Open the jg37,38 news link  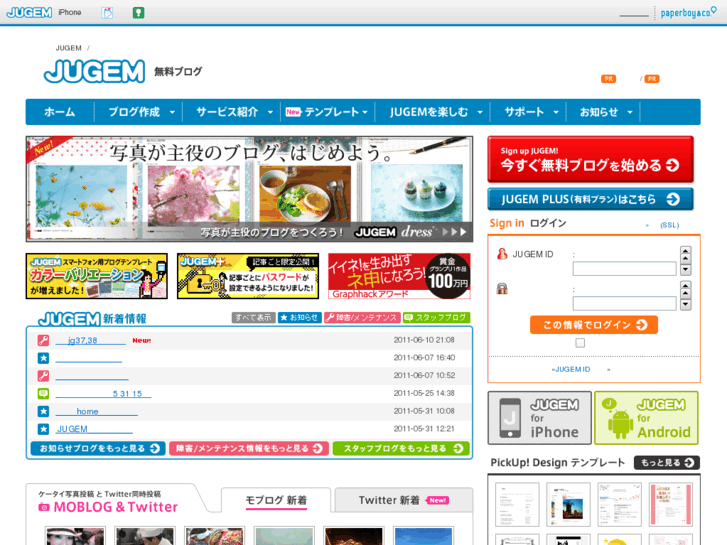point(90,340)
